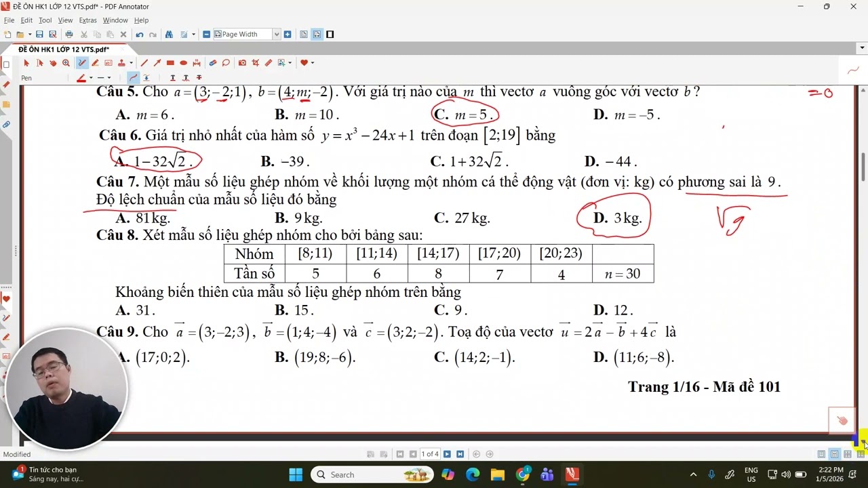Viewport: 868px width, 488px height.
Task: Select the Lasso selection tool
Action: point(226,63)
